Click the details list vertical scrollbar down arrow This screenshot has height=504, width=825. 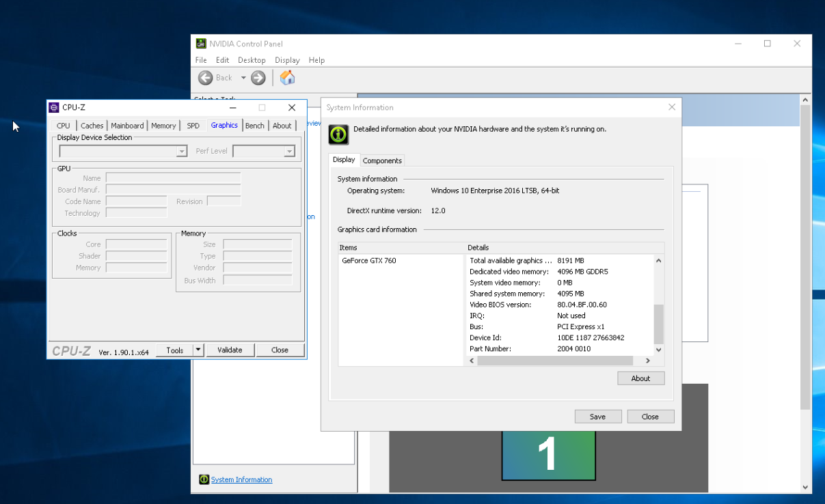(659, 350)
